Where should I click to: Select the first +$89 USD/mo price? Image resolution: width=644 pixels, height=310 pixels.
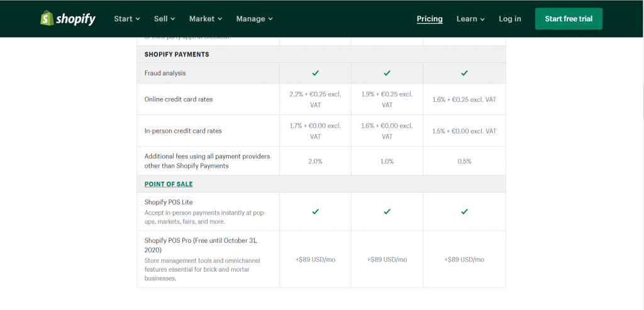(316, 260)
